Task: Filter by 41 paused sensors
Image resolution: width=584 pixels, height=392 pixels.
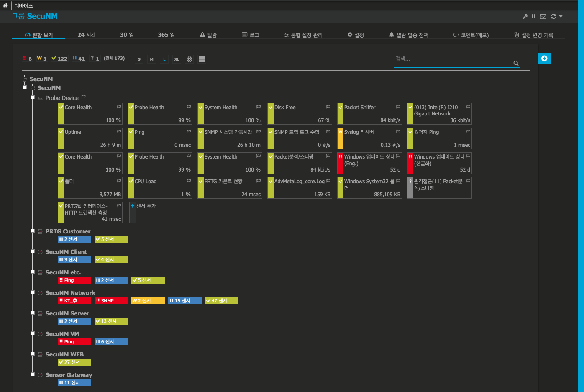Action: [79, 59]
